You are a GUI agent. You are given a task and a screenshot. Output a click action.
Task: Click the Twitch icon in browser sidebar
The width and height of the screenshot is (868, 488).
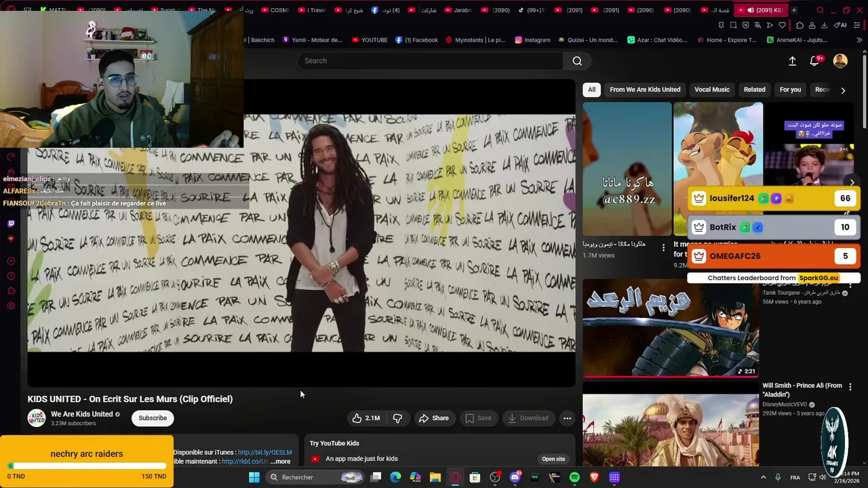point(11,224)
